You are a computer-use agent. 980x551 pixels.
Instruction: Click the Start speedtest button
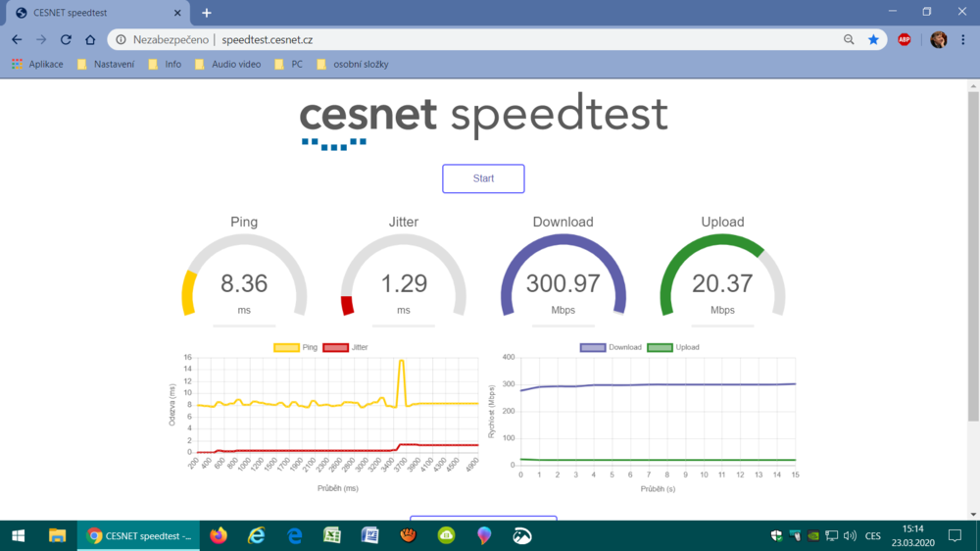tap(483, 178)
